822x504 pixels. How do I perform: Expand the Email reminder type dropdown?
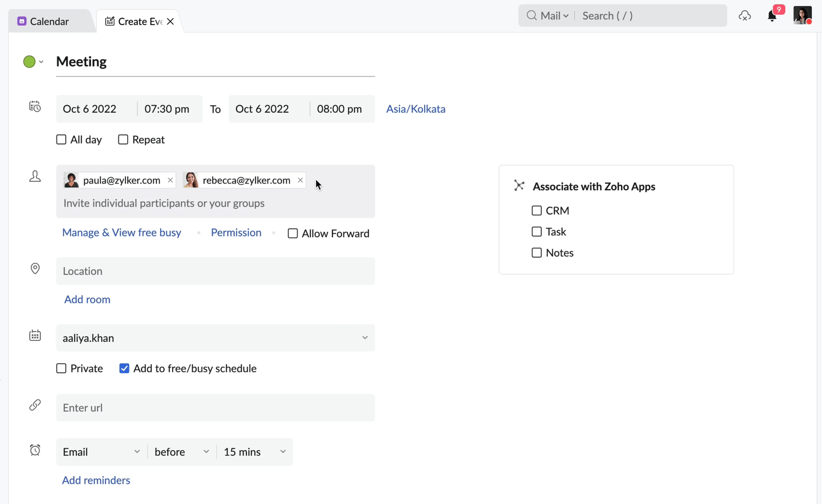pyautogui.click(x=101, y=452)
